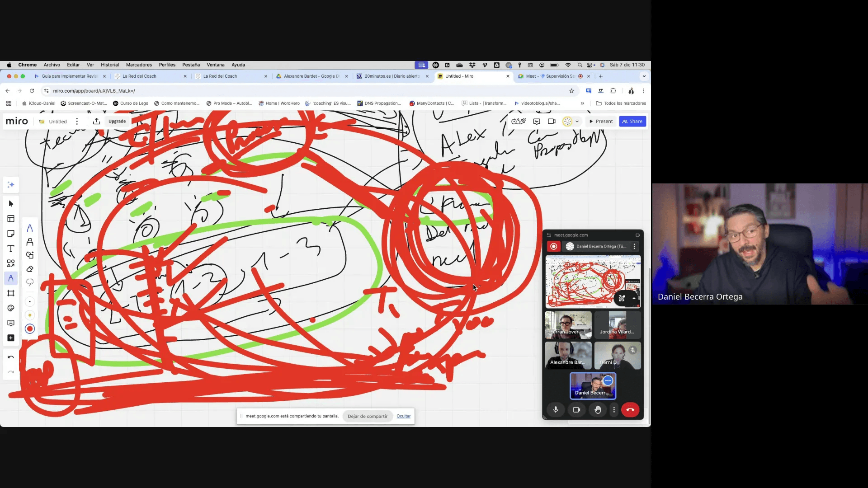Expand Chrome tab search dropdown

click(x=644, y=76)
